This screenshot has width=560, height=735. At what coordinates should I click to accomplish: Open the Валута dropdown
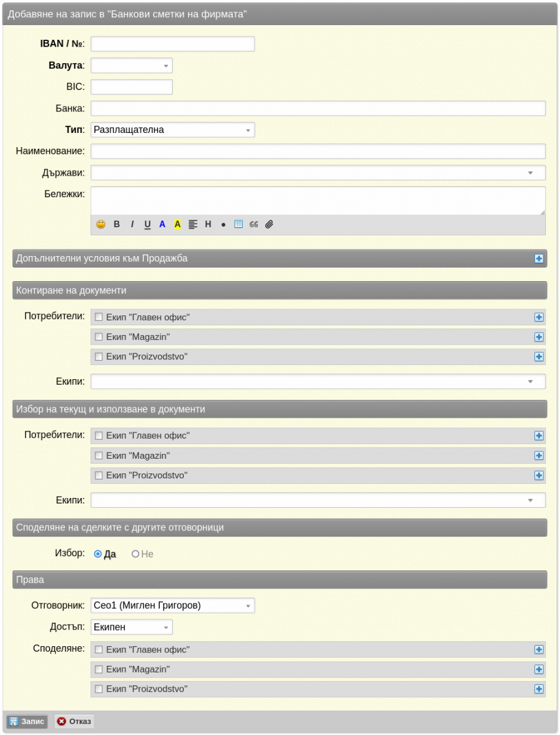point(132,66)
